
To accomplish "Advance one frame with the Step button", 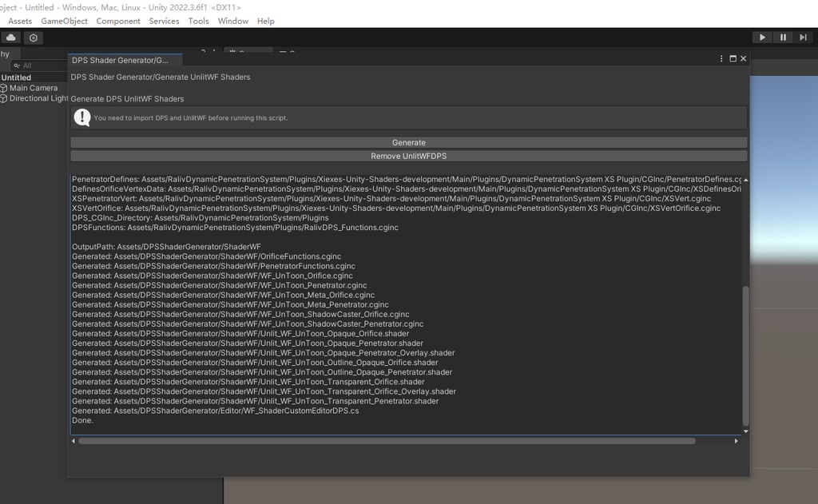I will [803, 38].
